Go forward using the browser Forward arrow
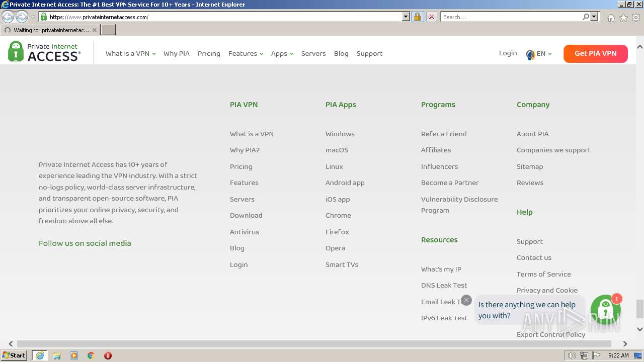This screenshot has width=644, height=362. coord(22,17)
